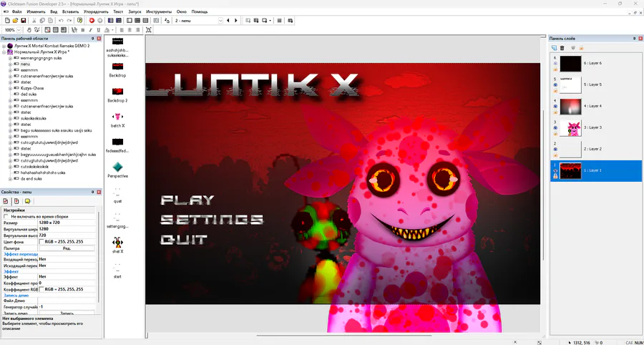
Task: Toggle visibility eye of Layer 3
Action: (x=555, y=127)
